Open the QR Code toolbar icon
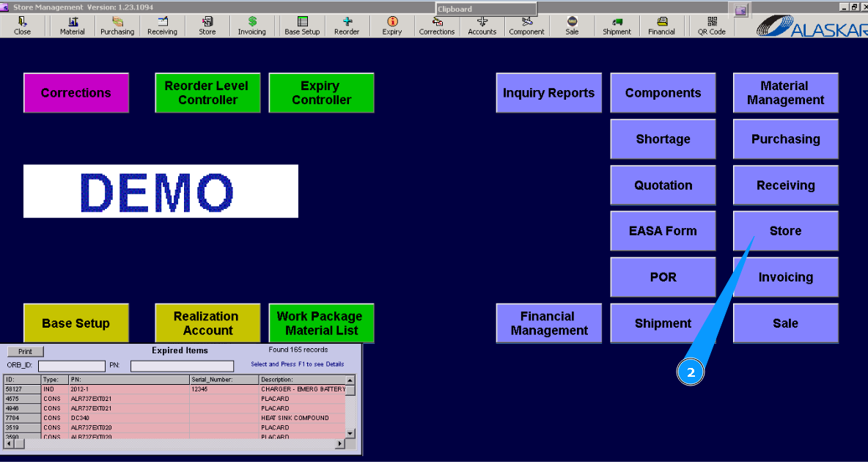 coord(711,26)
